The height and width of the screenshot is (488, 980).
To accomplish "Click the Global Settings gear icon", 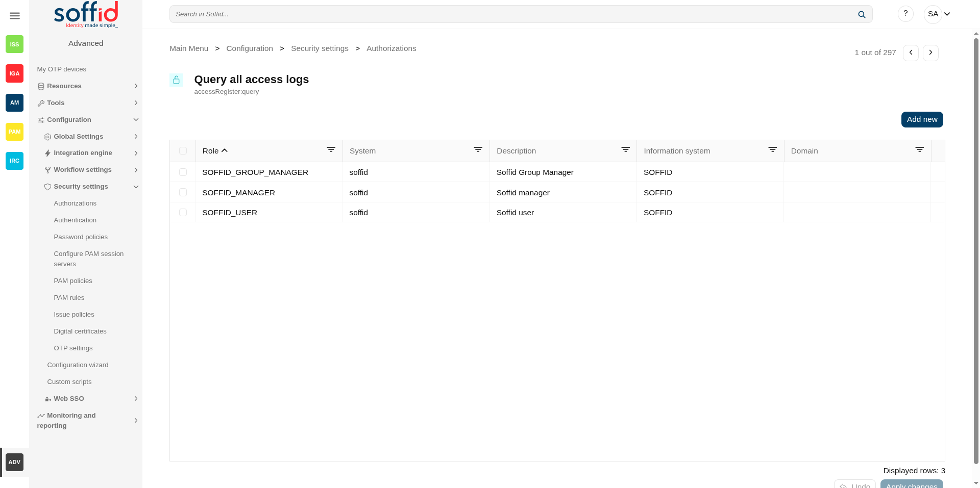I will (x=47, y=137).
